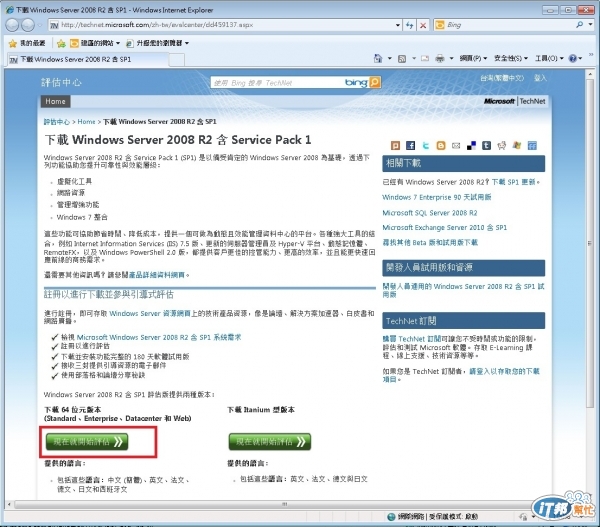This screenshot has height=527, width=600.
Task: Click the RSS feeds icon in command bar
Action: pyautogui.click(x=402, y=59)
